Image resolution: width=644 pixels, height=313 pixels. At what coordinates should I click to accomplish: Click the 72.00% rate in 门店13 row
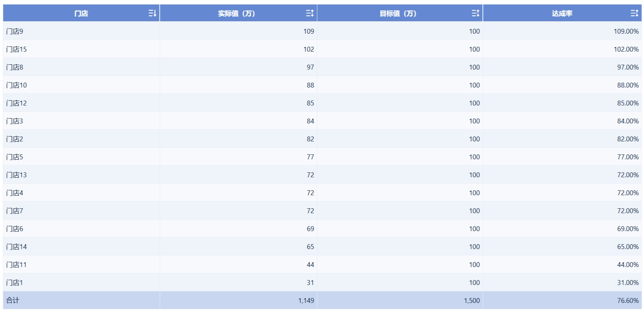pyautogui.click(x=628, y=175)
